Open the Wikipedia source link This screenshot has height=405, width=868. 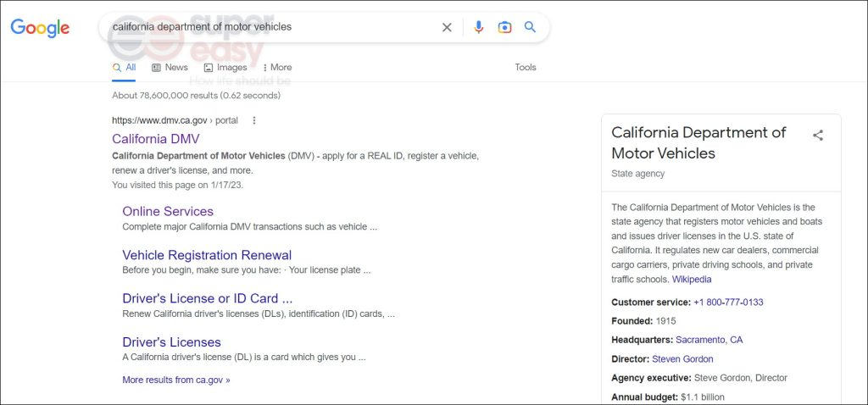point(692,280)
